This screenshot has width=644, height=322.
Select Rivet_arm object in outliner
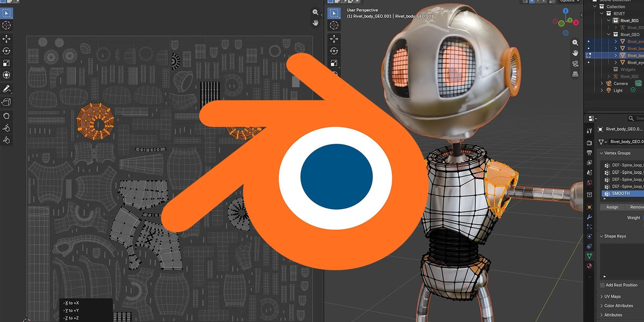[x=635, y=41]
